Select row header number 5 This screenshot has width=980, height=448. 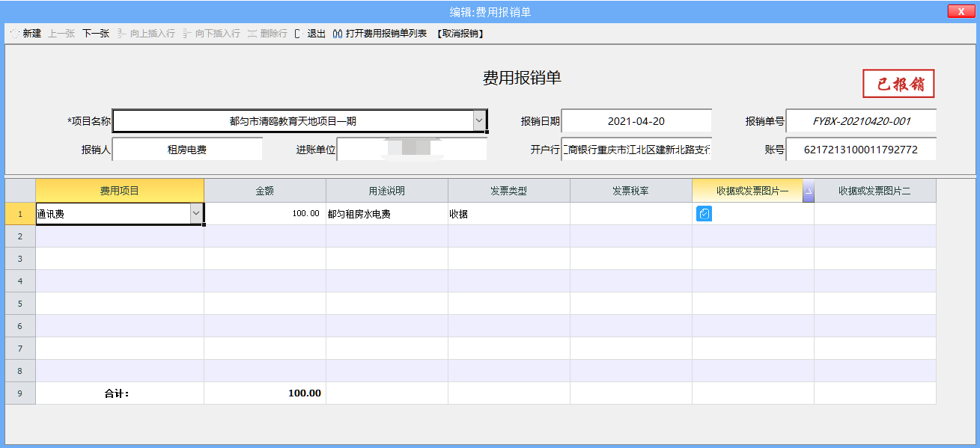click(20, 304)
